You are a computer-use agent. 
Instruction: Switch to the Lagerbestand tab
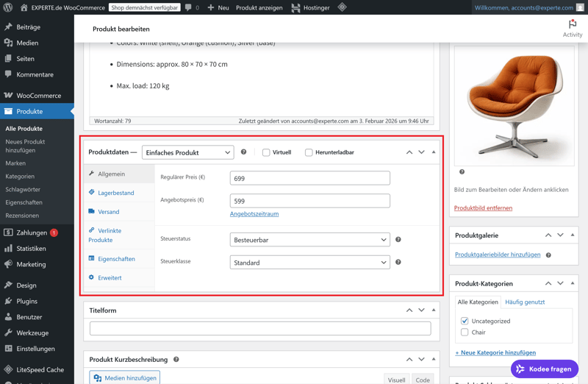click(x=115, y=193)
